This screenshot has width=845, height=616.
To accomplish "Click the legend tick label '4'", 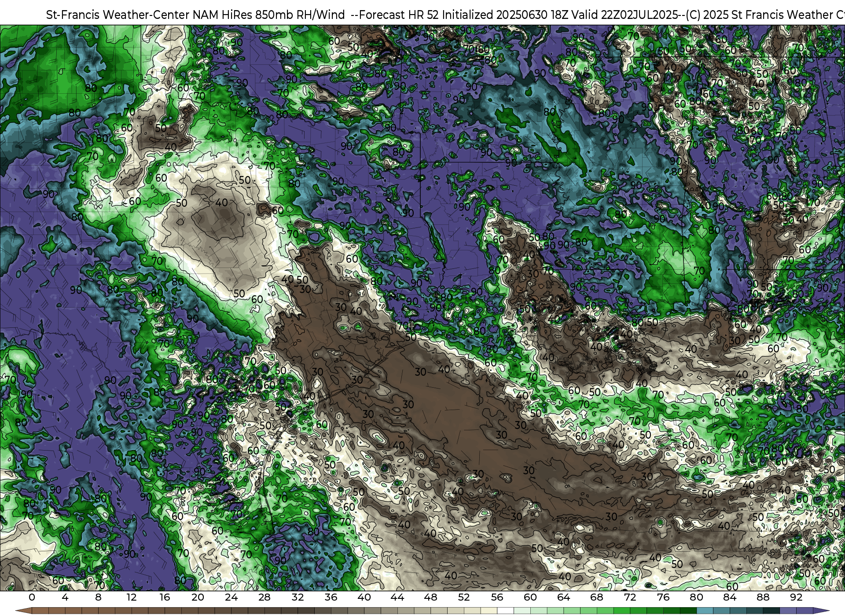I will [65, 598].
